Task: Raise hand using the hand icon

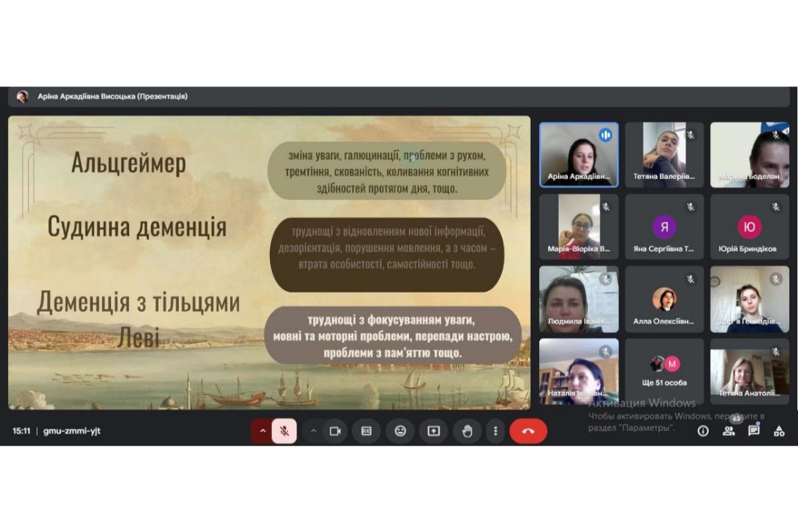Action: pos(467,431)
